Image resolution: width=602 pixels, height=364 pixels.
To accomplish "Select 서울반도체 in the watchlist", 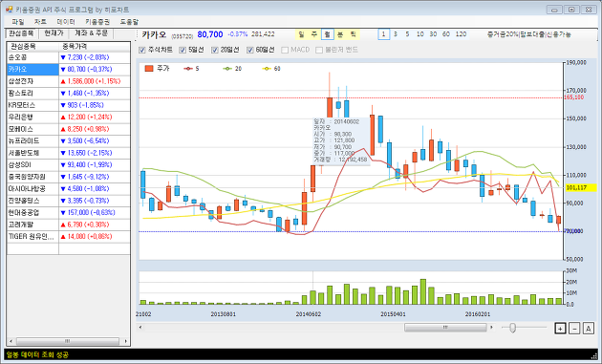I will point(33,153).
